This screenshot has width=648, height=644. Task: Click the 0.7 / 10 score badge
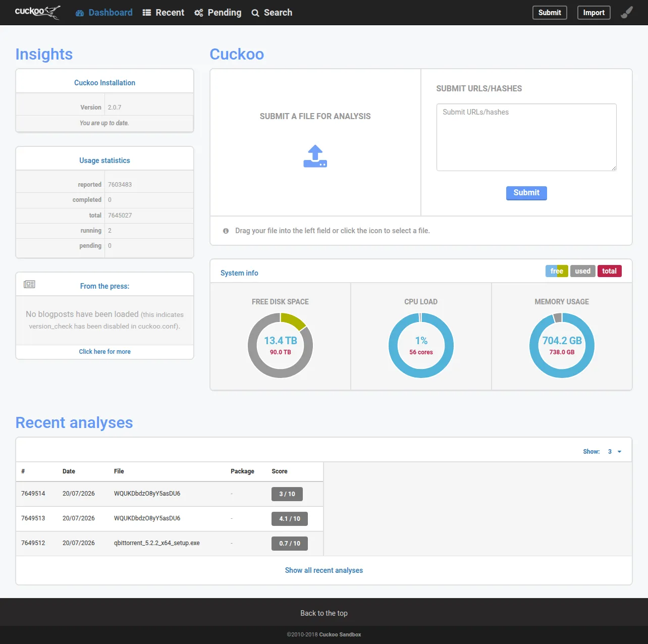coord(290,544)
